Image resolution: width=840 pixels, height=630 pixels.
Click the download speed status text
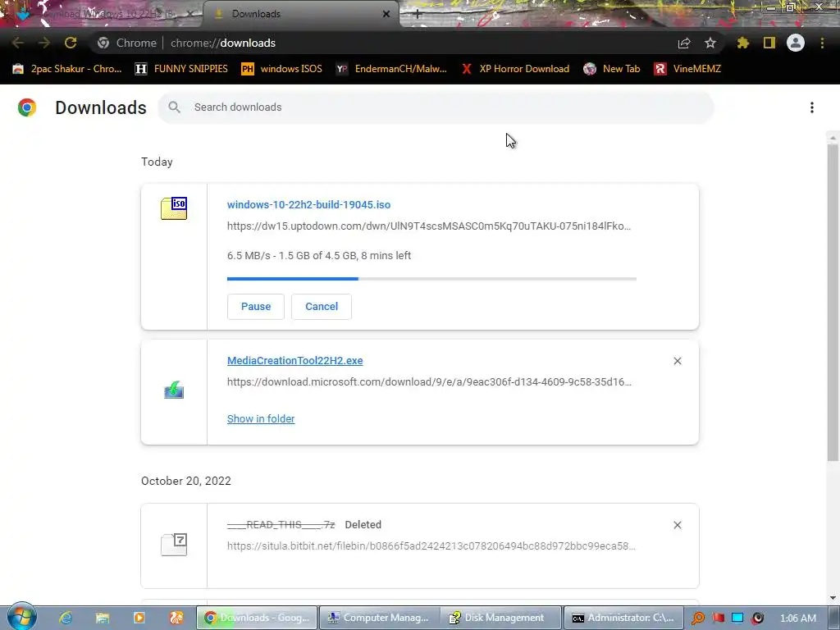pos(319,256)
